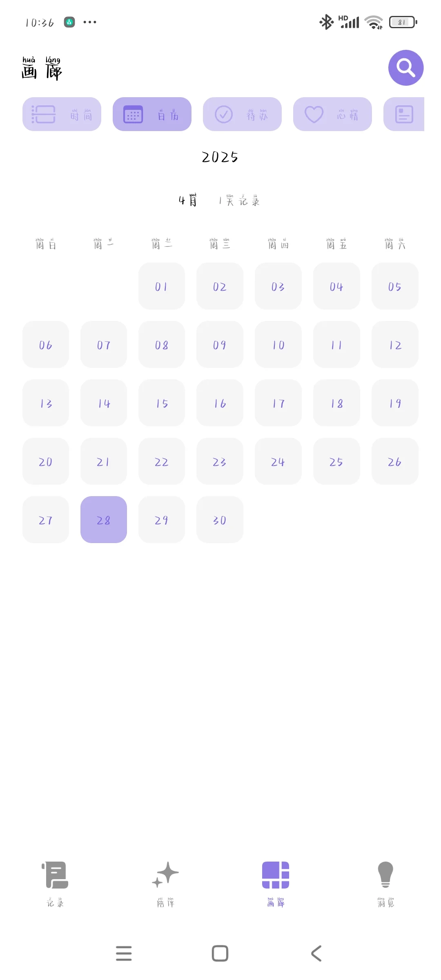Tap the 1天记录 record count text
The image size is (441, 980).
click(239, 200)
